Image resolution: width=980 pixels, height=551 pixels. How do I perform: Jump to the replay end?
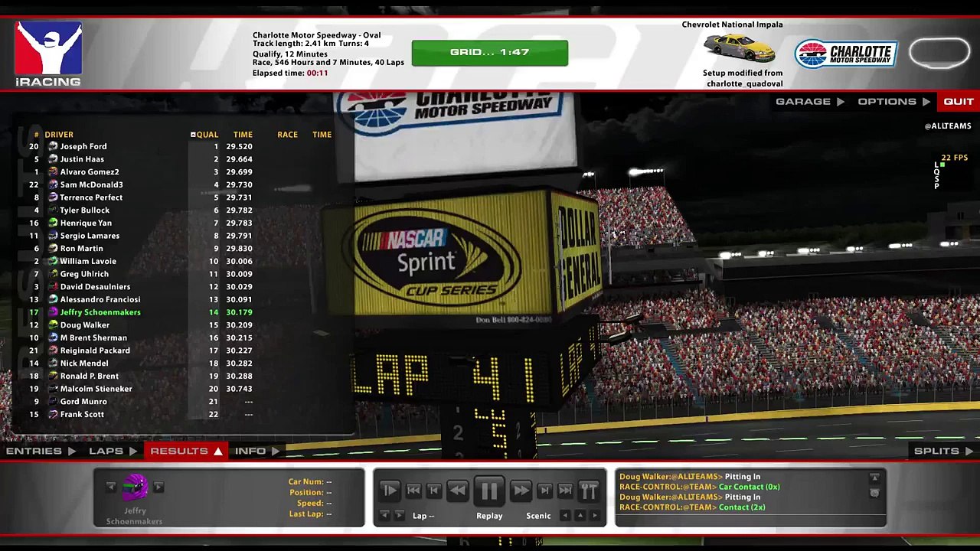pos(565,491)
